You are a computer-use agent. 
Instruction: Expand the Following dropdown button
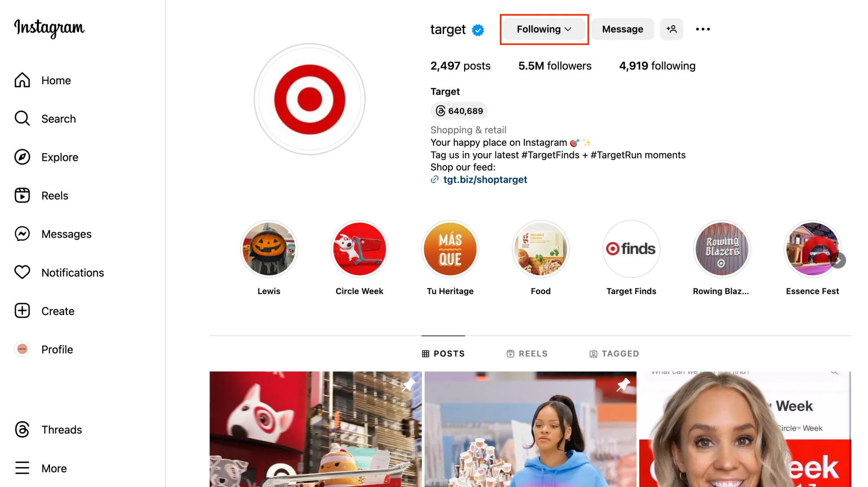pos(544,29)
